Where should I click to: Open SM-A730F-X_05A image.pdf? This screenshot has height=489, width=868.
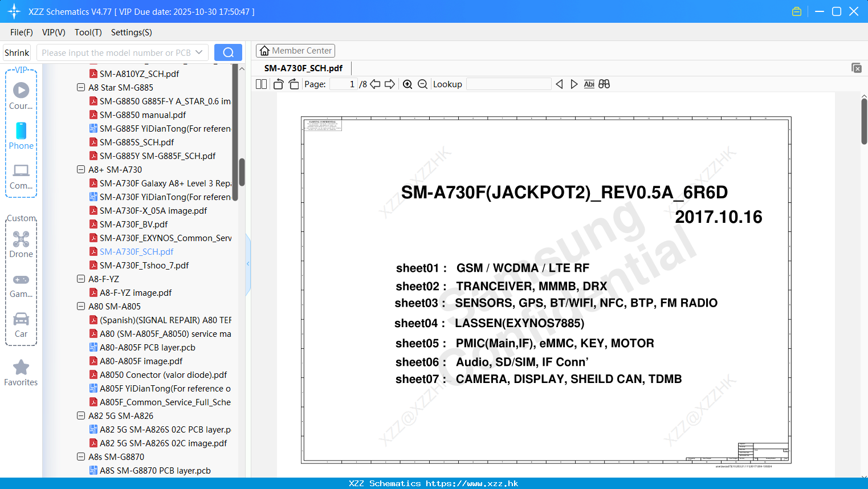(153, 211)
